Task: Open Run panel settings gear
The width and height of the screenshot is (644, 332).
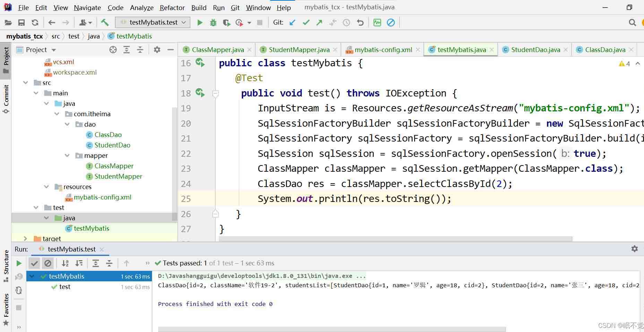Action: tap(635, 249)
